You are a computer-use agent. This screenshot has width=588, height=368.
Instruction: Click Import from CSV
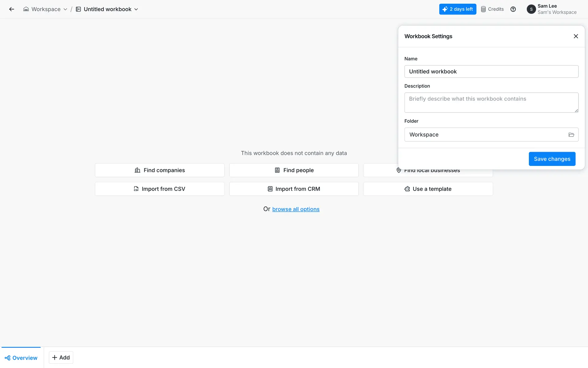[x=160, y=189]
